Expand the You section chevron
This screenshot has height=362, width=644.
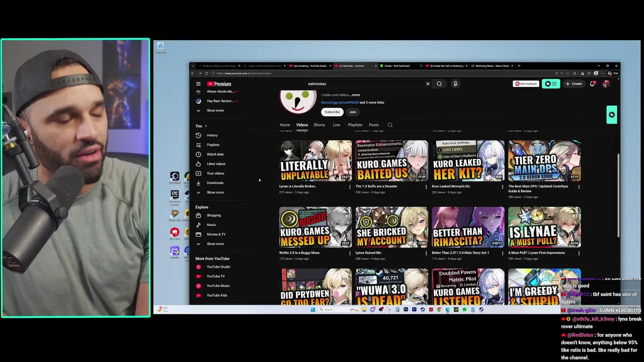tap(206, 126)
